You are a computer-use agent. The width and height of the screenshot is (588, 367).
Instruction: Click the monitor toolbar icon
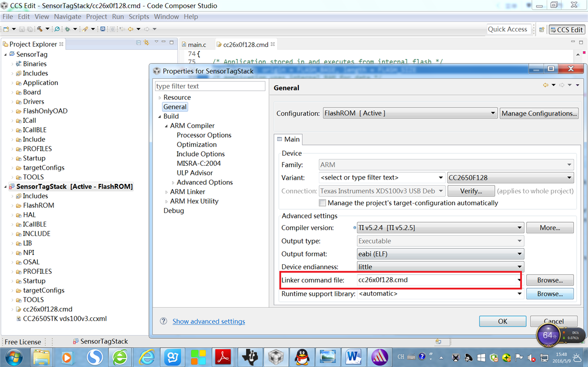coord(103,29)
